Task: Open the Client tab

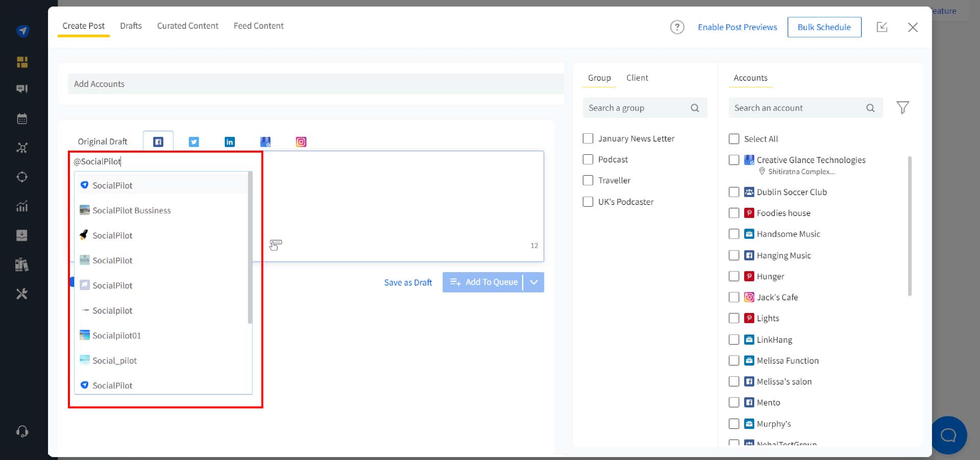Action: 637,78
